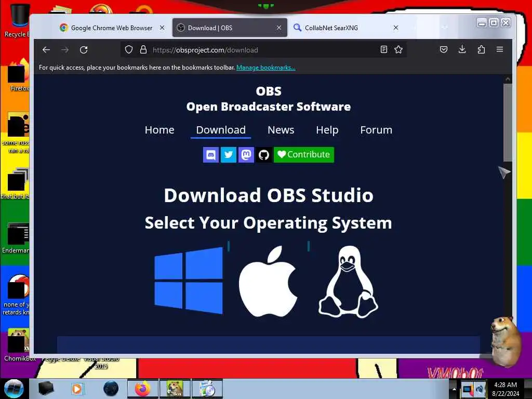This screenshot has height=399, width=532.
Task: Open the News navigation link
Action: click(281, 130)
